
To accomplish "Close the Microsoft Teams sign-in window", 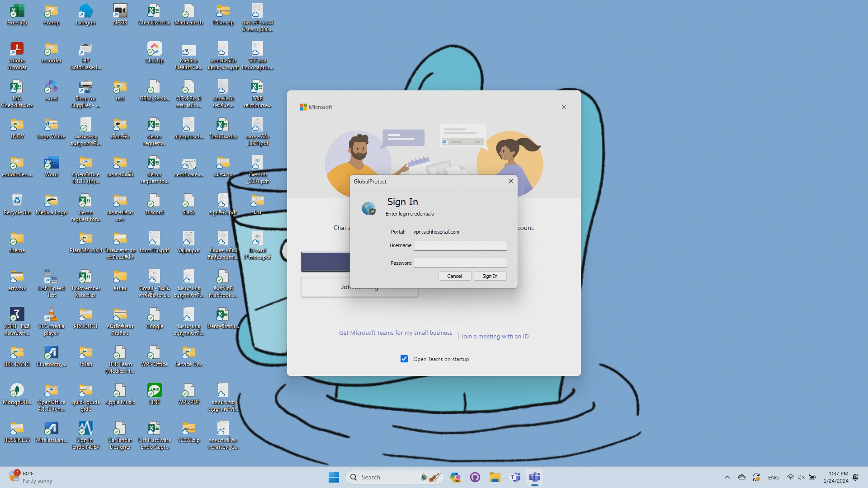I will pos(564,107).
